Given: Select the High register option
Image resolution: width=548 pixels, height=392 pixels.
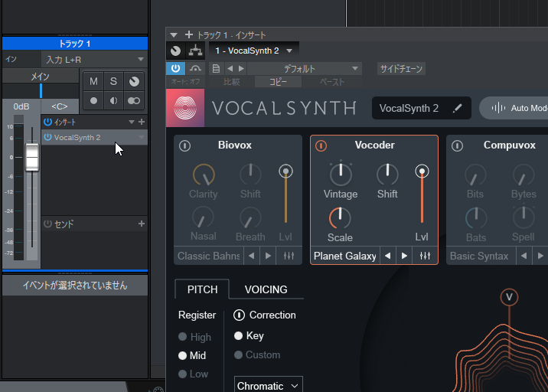Looking at the screenshot, I should coord(182,337).
